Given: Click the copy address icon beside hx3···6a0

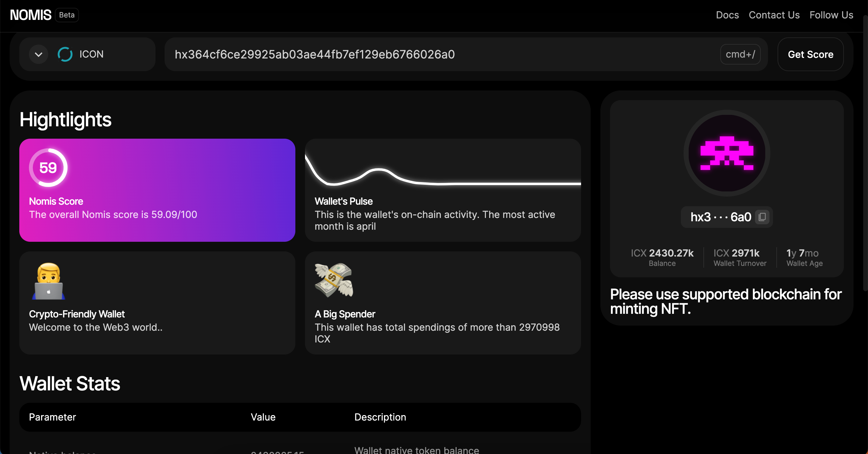Looking at the screenshot, I should [762, 217].
